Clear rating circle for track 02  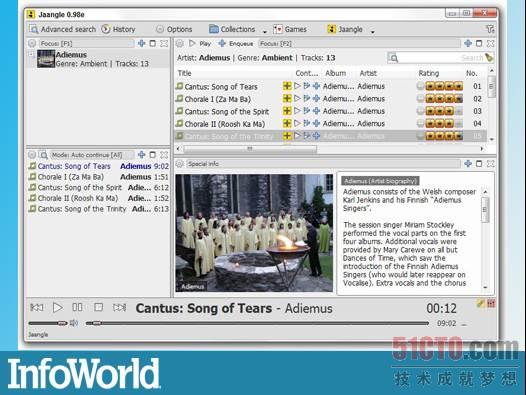420,99
